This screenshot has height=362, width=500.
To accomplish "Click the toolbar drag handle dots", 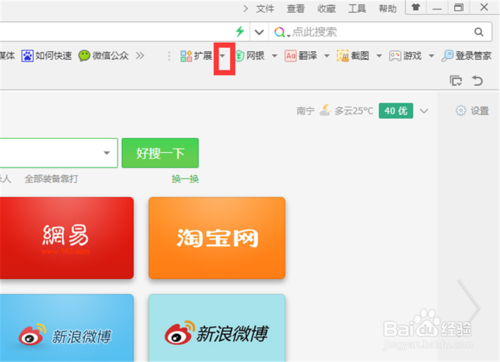I will [169, 56].
